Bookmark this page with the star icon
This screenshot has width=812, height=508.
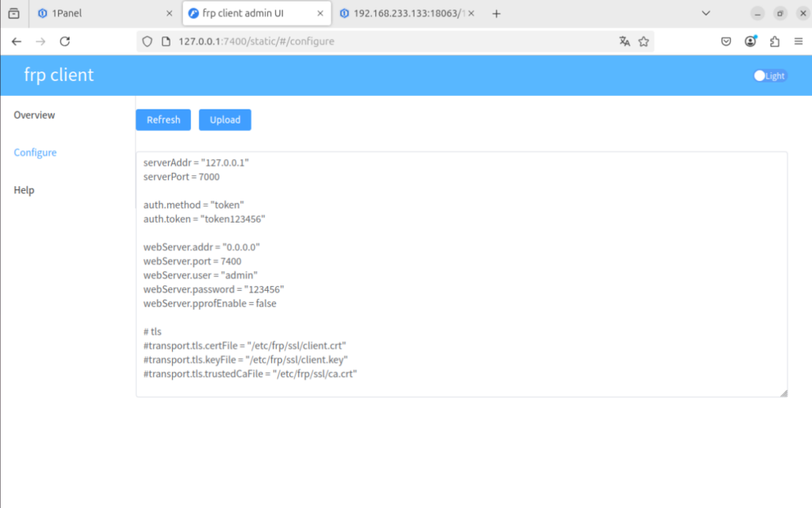coord(644,41)
